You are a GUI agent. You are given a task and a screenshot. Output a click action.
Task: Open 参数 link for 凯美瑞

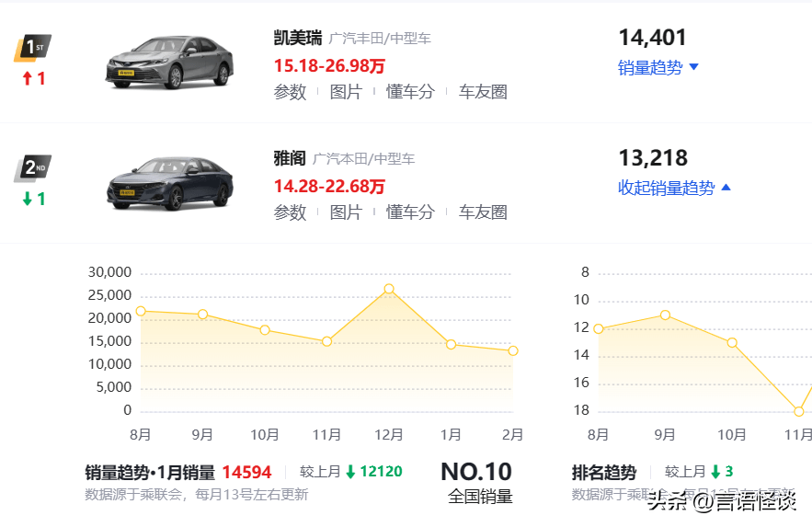[x=290, y=92]
